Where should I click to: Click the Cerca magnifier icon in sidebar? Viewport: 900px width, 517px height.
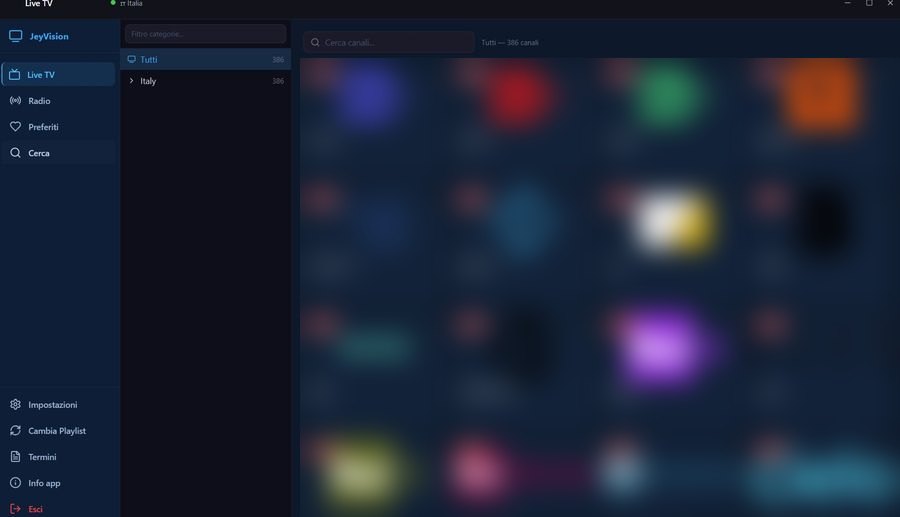click(x=15, y=153)
